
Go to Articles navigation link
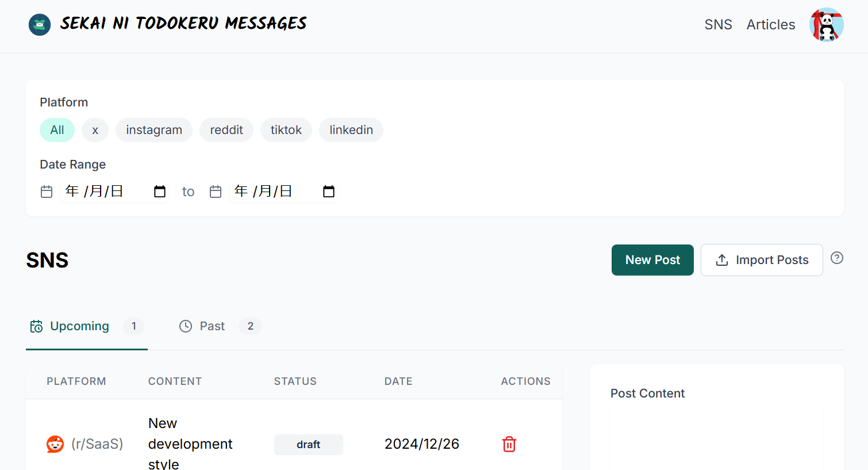(x=771, y=25)
